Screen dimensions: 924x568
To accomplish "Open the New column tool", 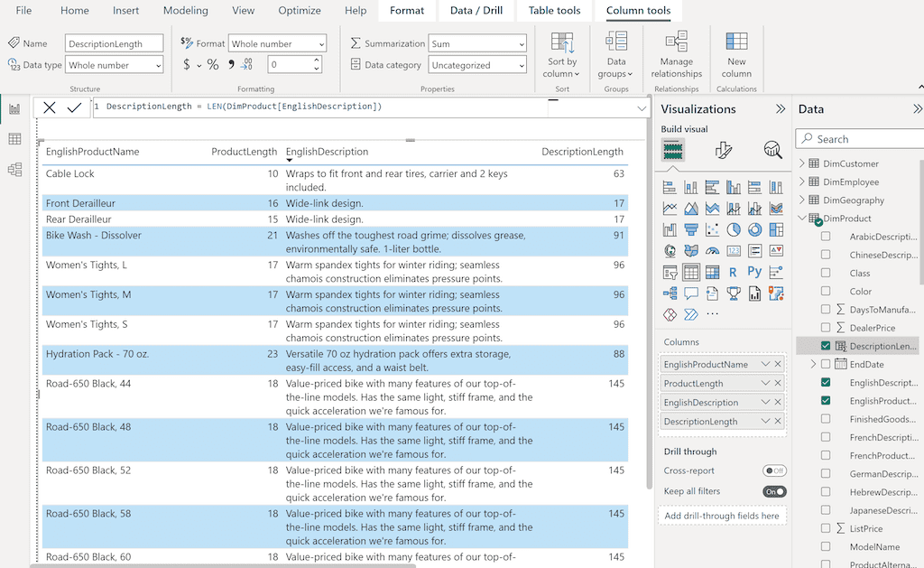I will coord(736,54).
